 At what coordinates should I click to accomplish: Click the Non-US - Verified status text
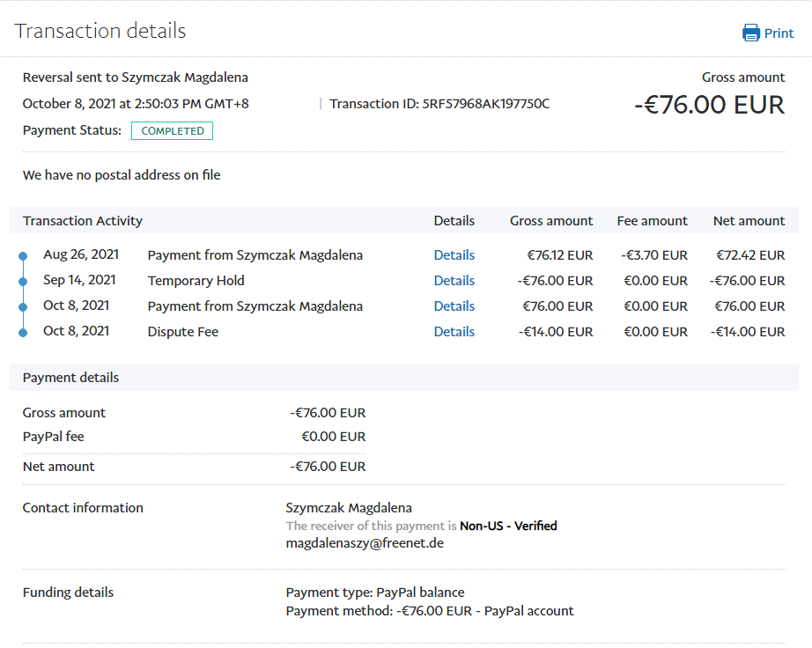(508, 526)
